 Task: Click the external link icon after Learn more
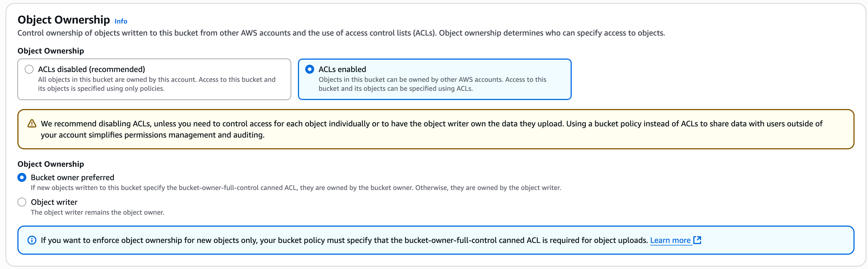tap(697, 240)
